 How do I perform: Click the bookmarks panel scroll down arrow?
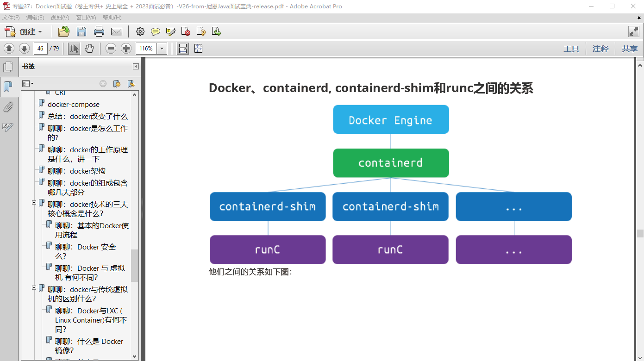[135, 356]
